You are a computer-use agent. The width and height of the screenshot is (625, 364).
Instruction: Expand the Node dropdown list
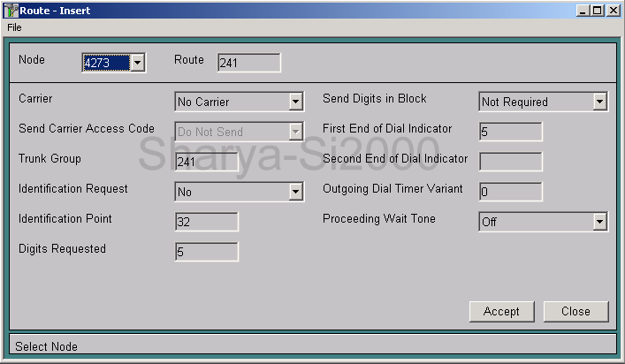[137, 63]
